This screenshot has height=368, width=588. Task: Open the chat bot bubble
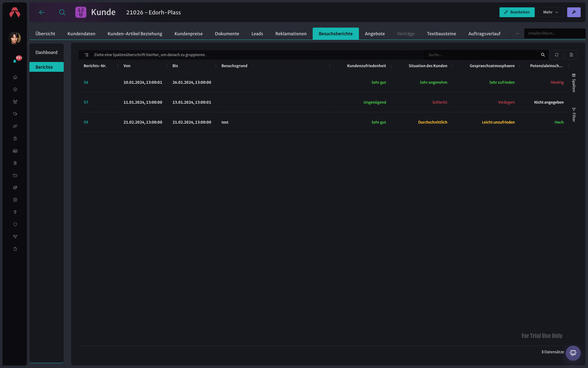(573, 353)
